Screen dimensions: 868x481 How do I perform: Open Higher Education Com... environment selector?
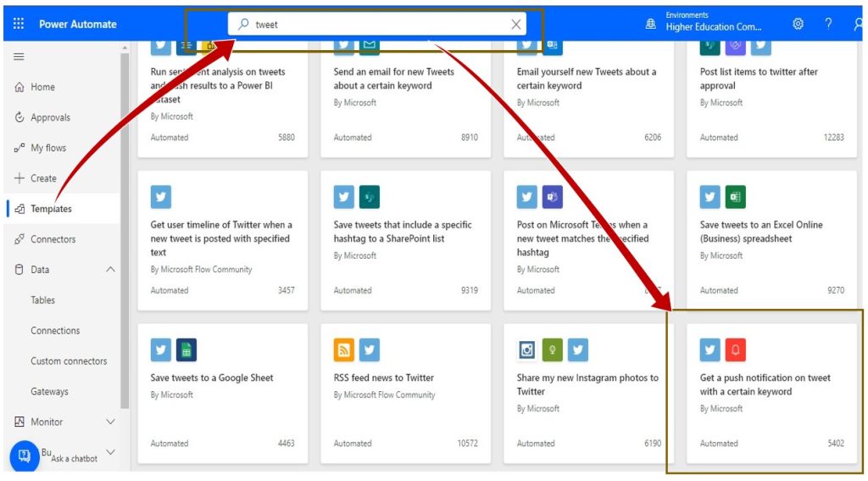pyautogui.click(x=714, y=26)
